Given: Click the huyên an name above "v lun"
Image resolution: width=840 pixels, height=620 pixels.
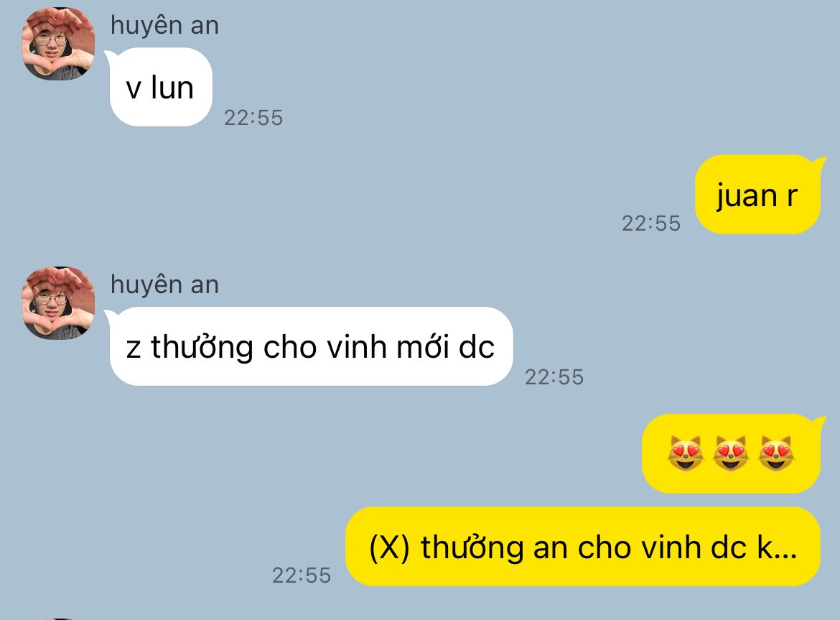Looking at the screenshot, I should click(164, 26).
